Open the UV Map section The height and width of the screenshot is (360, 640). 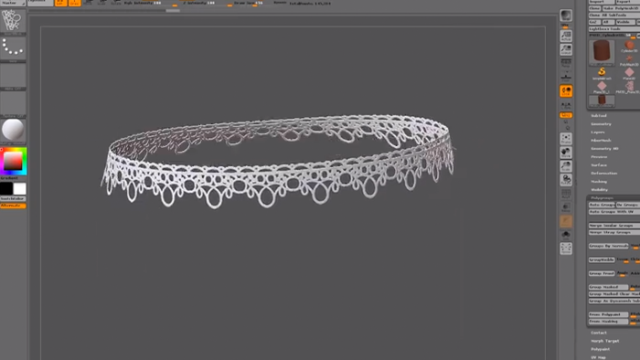598,357
